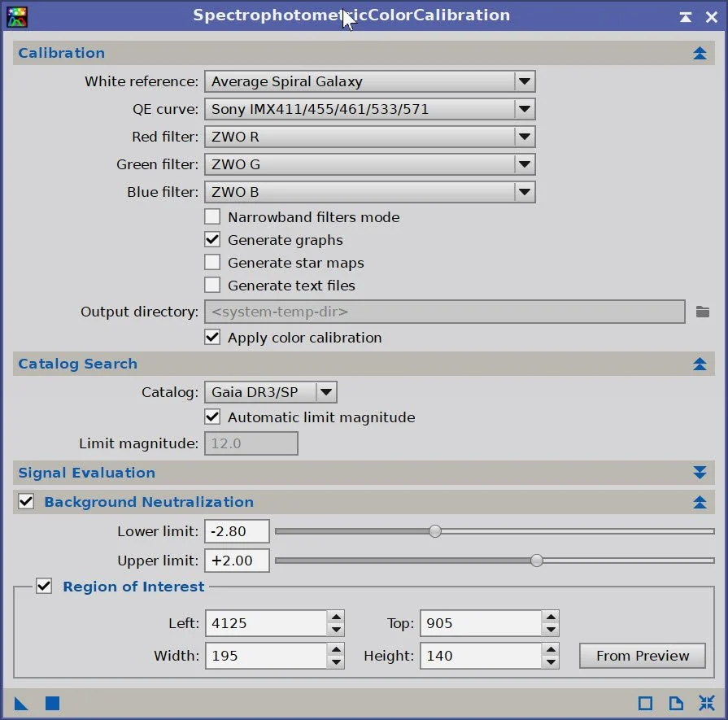The height and width of the screenshot is (720, 728).
Task: Click the Width value field
Action: [266, 656]
